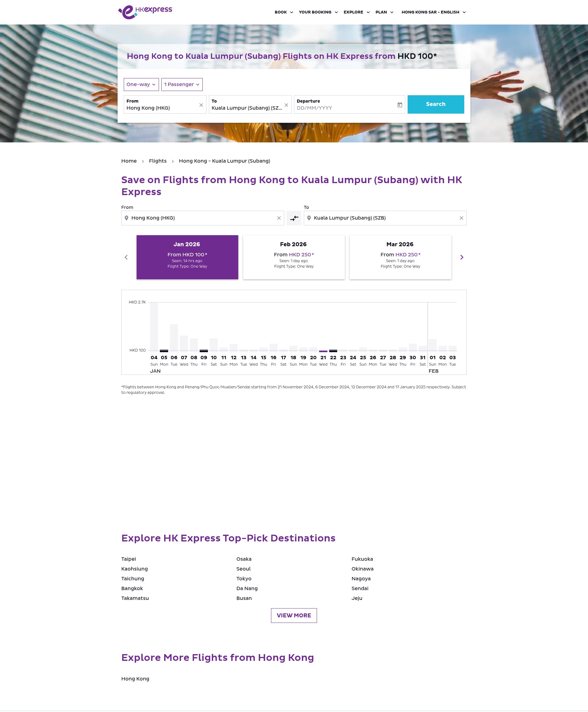Open Hong Kong link under Explore More Flights
Image resolution: width=588 pixels, height=712 pixels.
pyautogui.click(x=135, y=679)
